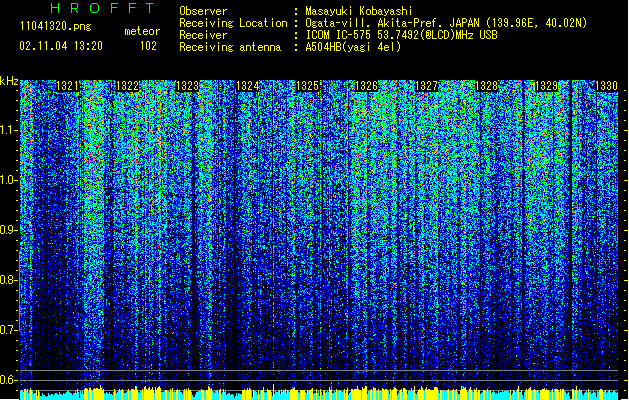629x400 pixels.
Task: Click the meteor label
Action: [x=142, y=31]
